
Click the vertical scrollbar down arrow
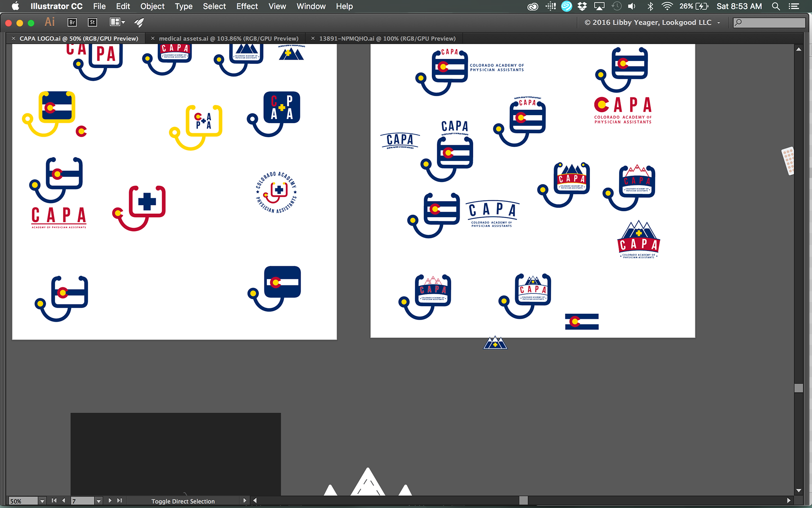pos(798,491)
